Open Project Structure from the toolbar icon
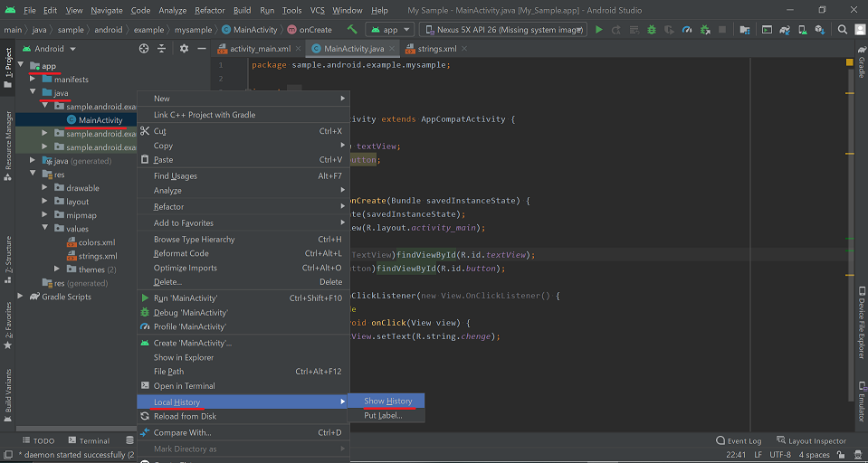The height and width of the screenshot is (463, 868). click(745, 29)
